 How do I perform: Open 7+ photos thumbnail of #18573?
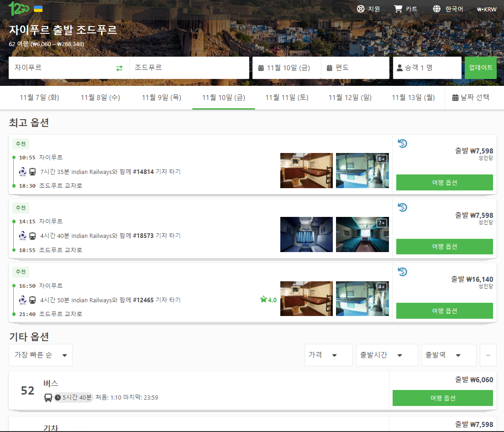362,234
